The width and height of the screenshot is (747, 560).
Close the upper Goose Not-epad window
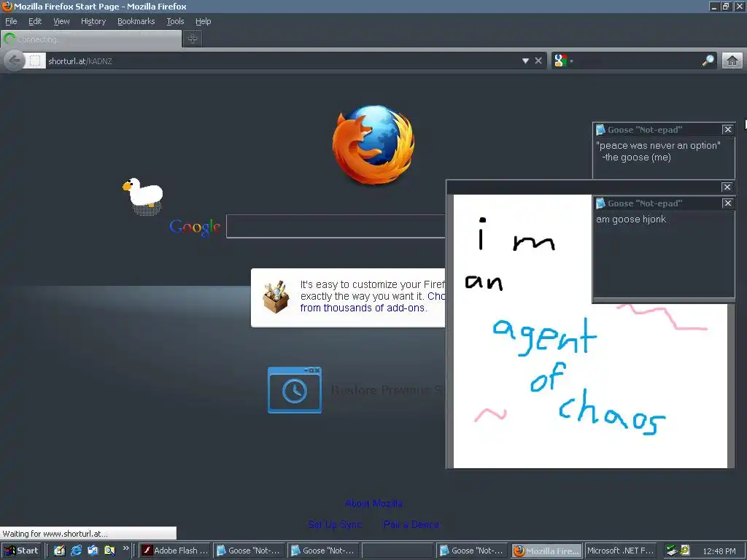click(x=727, y=130)
